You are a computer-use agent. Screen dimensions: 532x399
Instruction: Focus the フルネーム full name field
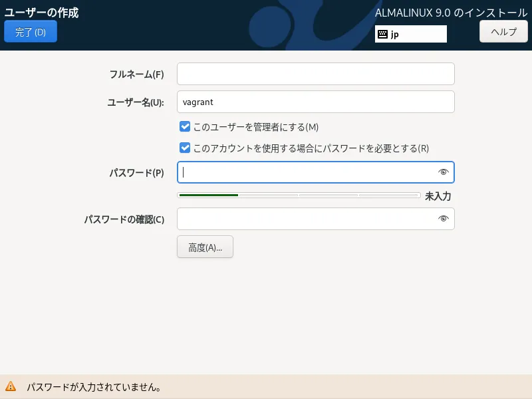coord(315,74)
